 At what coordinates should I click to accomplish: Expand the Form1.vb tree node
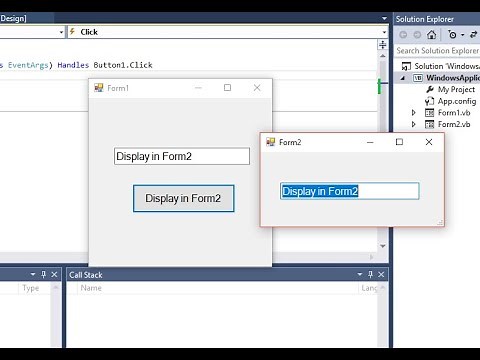point(414,113)
